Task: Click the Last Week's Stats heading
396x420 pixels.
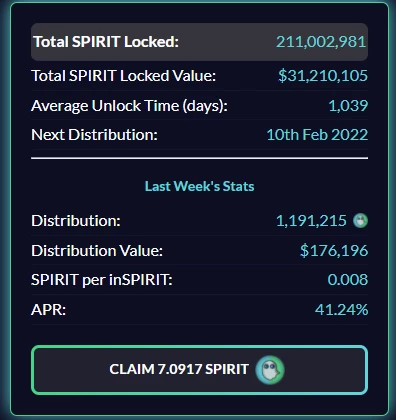Action: click(x=199, y=186)
